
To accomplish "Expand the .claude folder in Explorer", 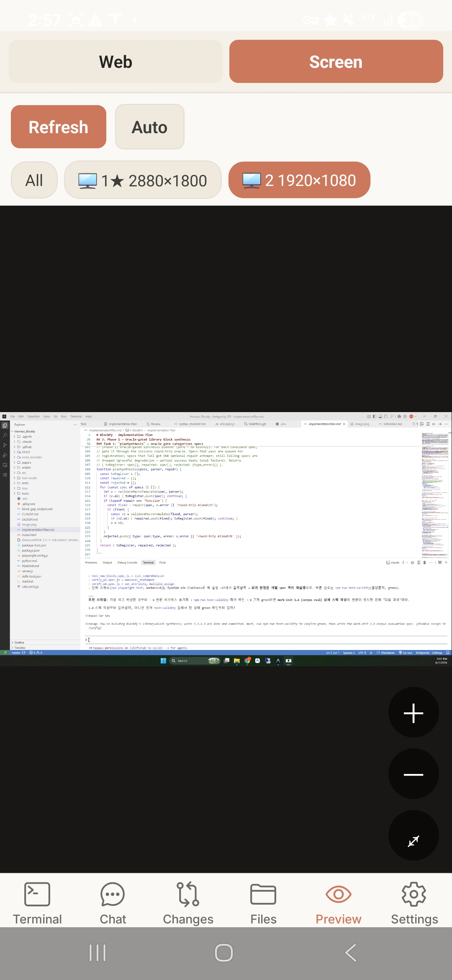I will click(x=45, y=441).
